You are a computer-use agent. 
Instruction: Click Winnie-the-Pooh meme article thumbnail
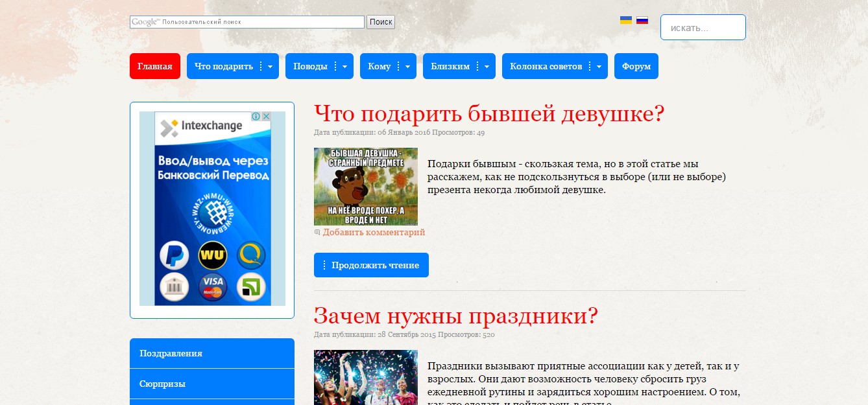tap(366, 187)
